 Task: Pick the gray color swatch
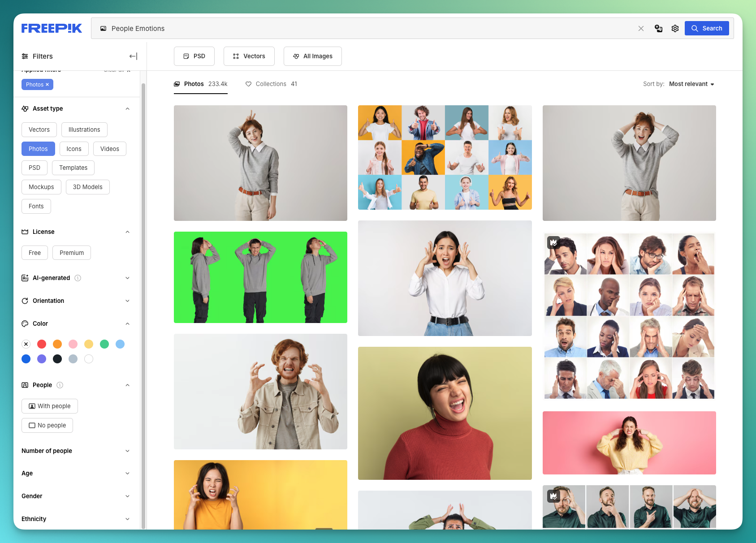[x=73, y=359]
